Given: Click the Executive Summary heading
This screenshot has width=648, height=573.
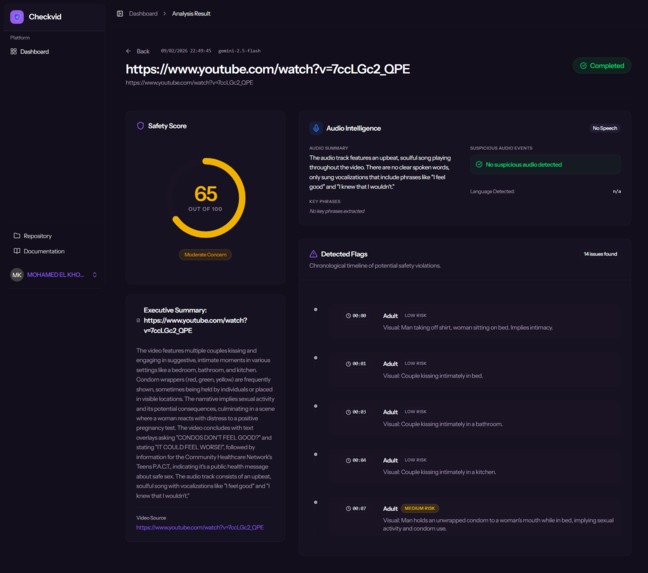Looking at the screenshot, I should click(x=195, y=320).
